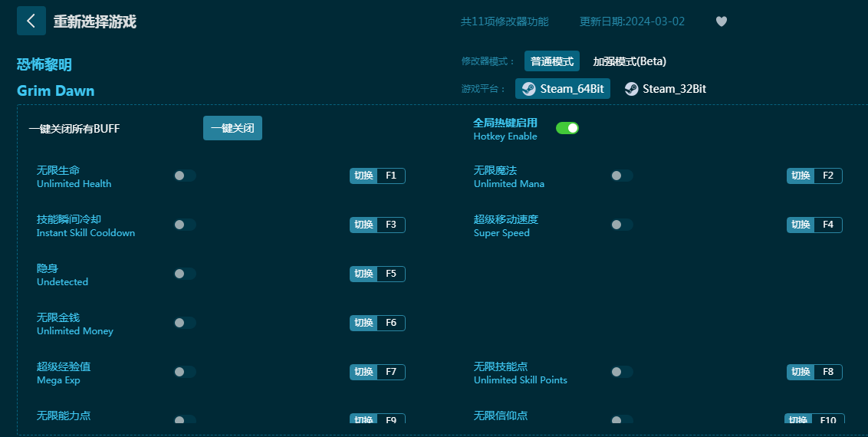Click the back arrow icon
868x437 pixels.
point(31,21)
